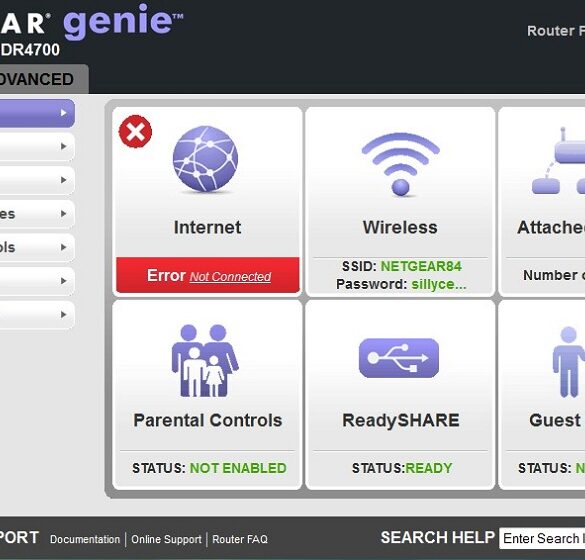The height and width of the screenshot is (560, 585).
Task: Open the Documentation link
Action: (x=85, y=539)
